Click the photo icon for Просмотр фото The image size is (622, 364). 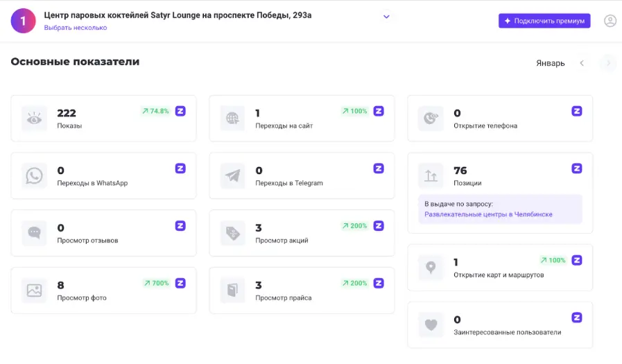[34, 291]
